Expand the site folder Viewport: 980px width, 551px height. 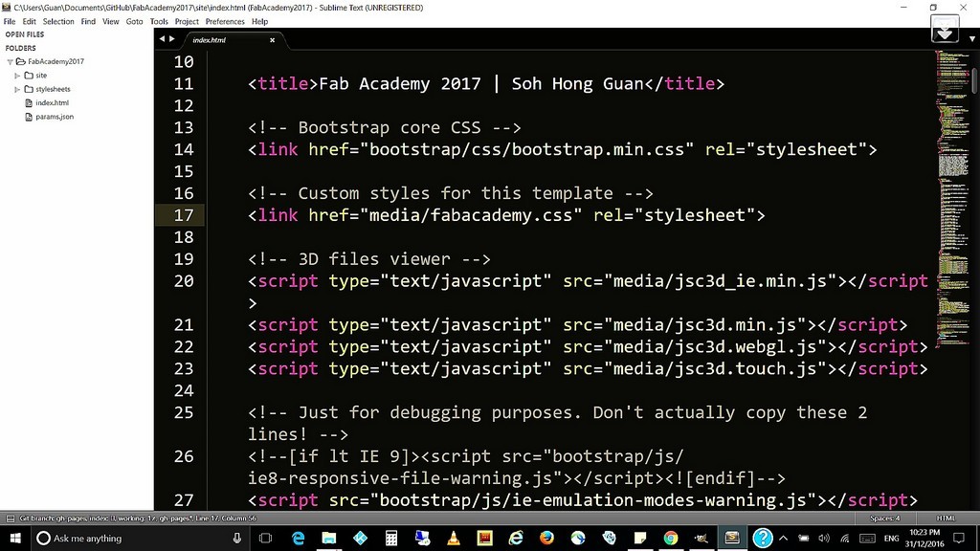point(17,76)
